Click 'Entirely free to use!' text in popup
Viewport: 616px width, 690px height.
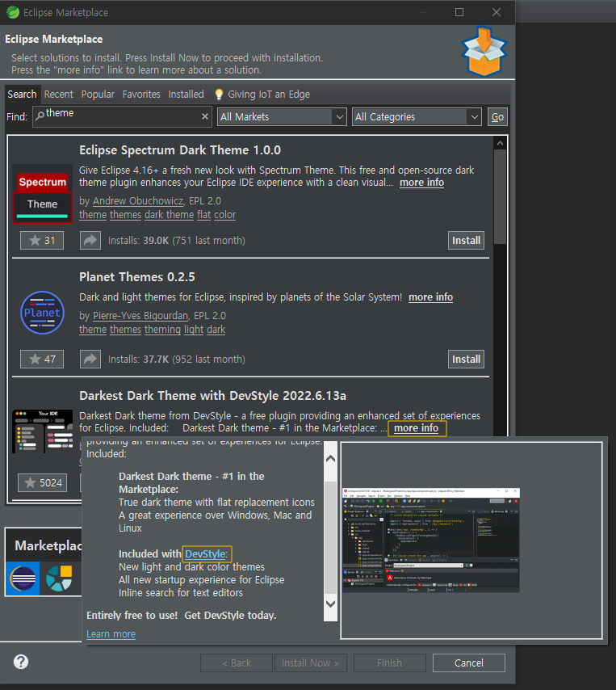[132, 615]
